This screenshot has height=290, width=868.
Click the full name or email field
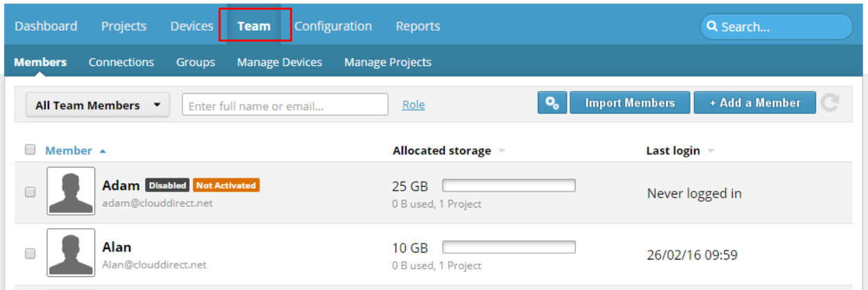tap(285, 105)
